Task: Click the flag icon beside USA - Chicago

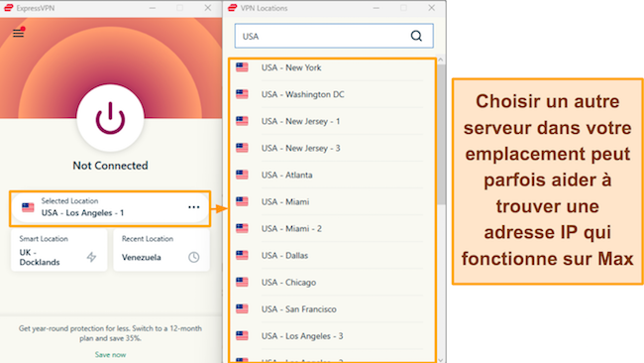Action: [x=242, y=282]
